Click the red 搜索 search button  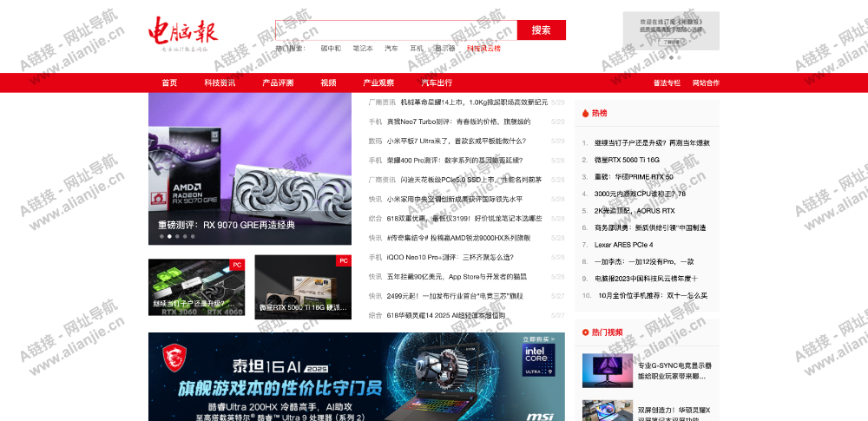click(542, 30)
